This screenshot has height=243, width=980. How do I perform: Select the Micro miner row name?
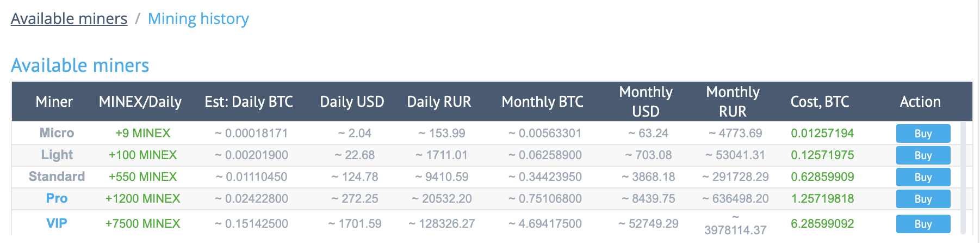[x=57, y=133]
